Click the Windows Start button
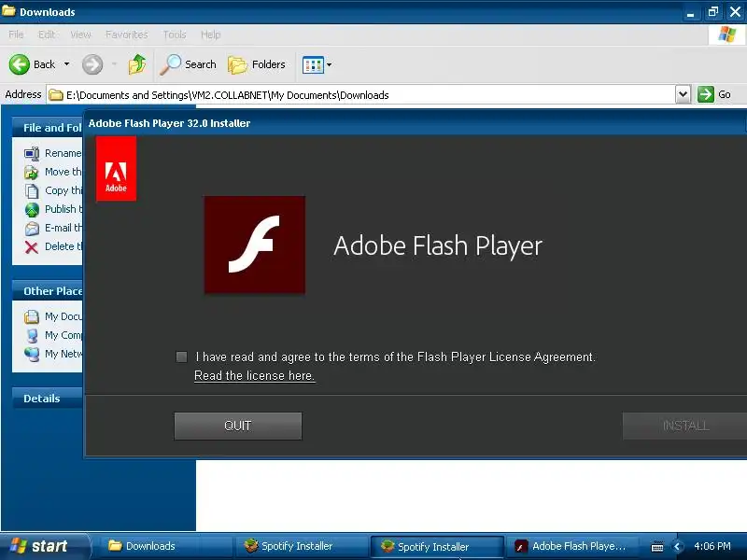This screenshot has height=560, width=747. tap(43, 546)
